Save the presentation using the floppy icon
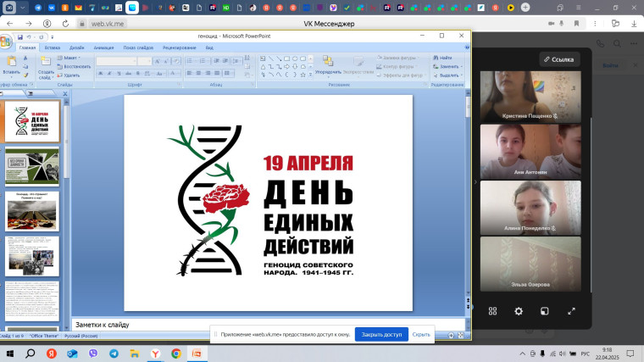This screenshot has width=644, height=362. [19, 37]
